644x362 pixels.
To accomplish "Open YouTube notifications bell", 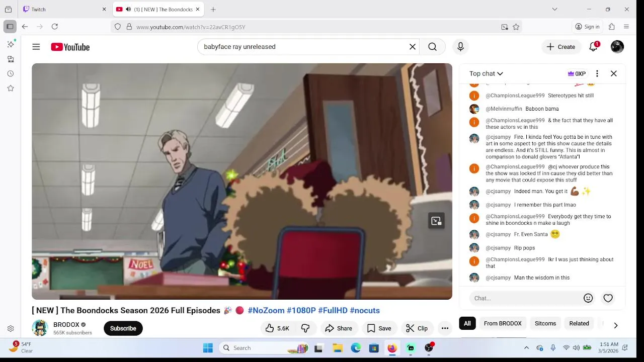I will click(594, 47).
